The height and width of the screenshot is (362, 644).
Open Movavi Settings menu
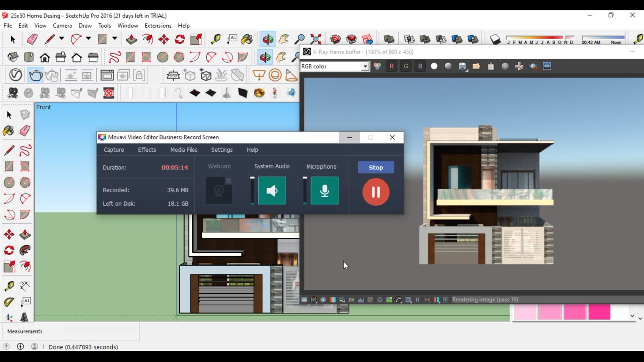[222, 150]
